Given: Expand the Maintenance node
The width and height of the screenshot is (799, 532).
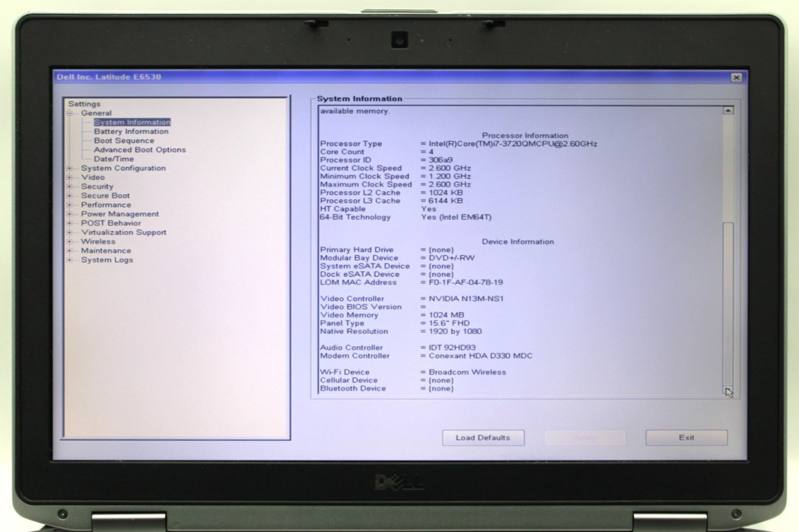Looking at the screenshot, I should [x=70, y=251].
